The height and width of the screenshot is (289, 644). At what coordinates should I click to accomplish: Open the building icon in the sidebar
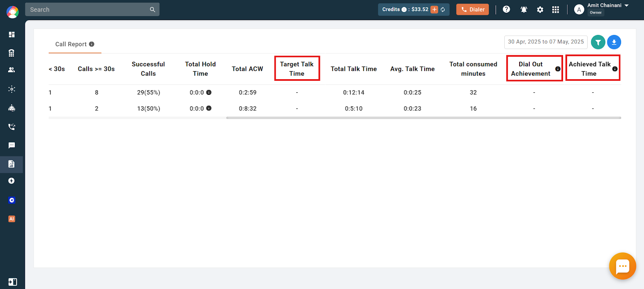(x=12, y=53)
